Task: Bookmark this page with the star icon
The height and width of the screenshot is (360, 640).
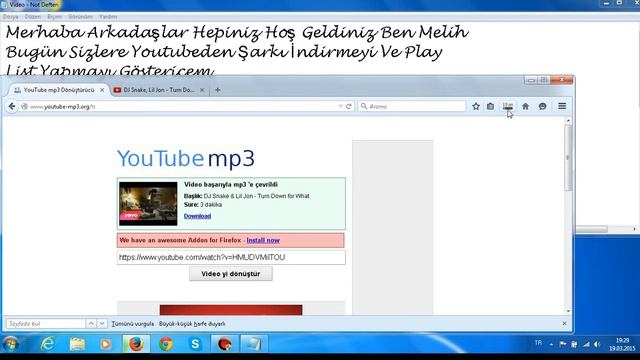Action: (x=476, y=107)
